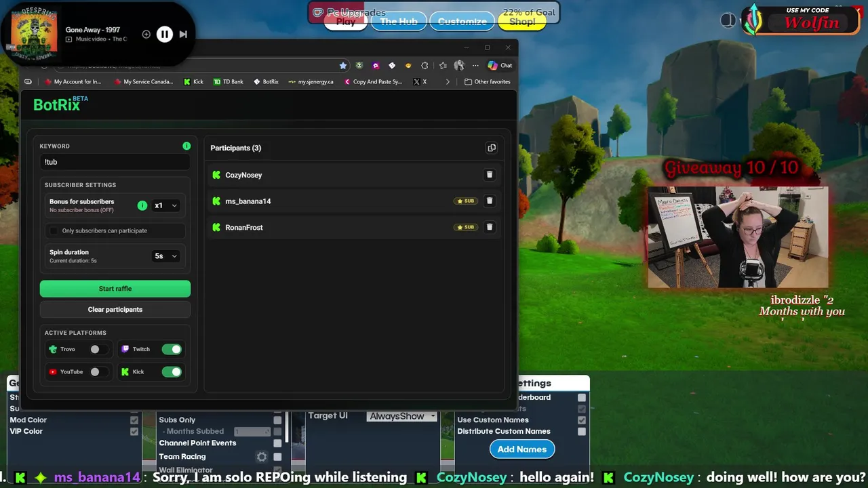Open browser extensions puzzle icon

(425, 66)
